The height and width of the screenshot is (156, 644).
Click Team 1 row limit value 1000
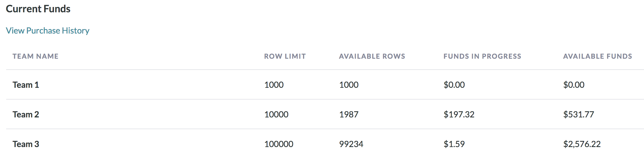pyautogui.click(x=274, y=85)
